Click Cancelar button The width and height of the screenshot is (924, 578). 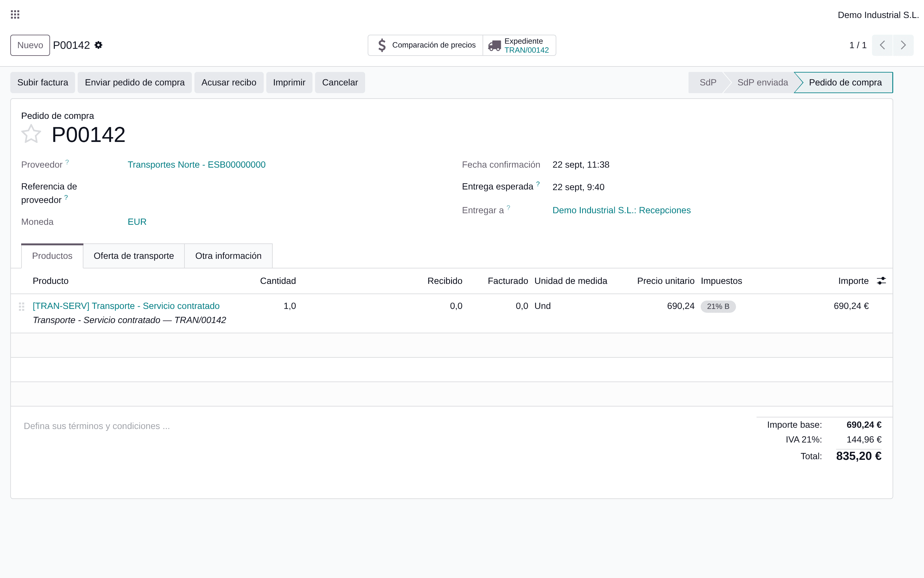[340, 83]
